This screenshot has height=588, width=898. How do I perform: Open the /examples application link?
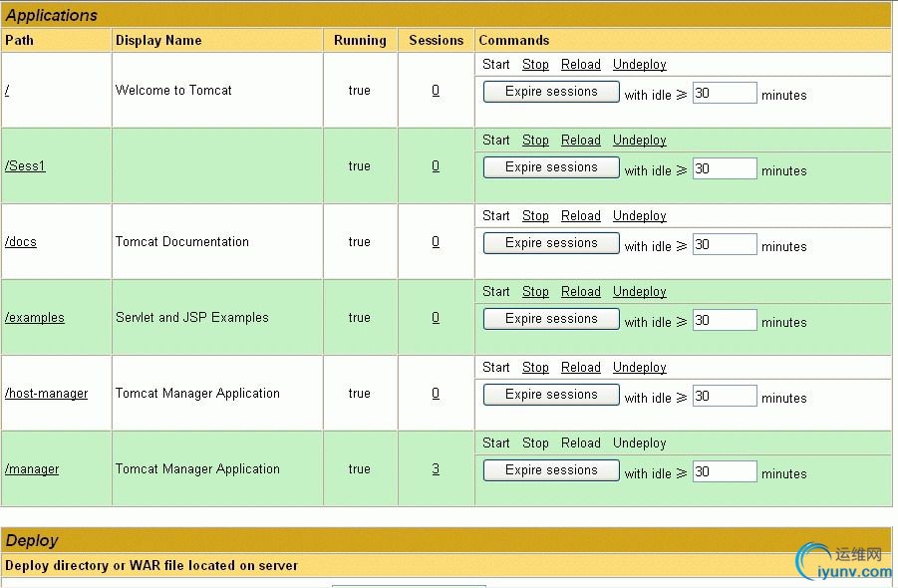click(34, 317)
